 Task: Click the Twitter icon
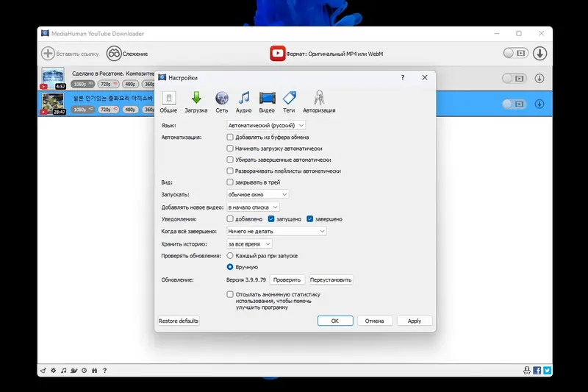(548, 371)
